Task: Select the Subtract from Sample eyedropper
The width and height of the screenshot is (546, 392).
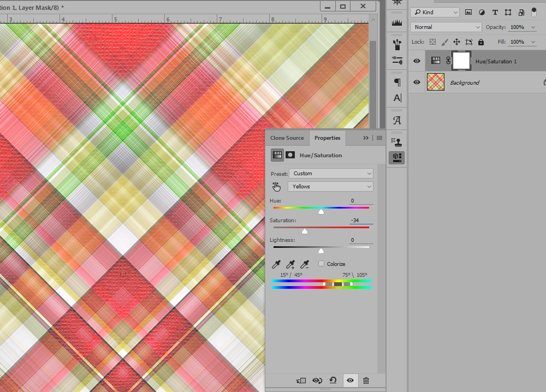Action: coord(305,264)
